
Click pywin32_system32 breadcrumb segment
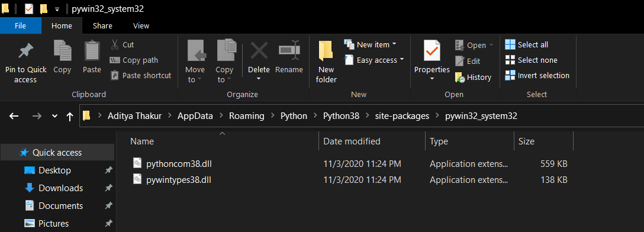(x=481, y=116)
